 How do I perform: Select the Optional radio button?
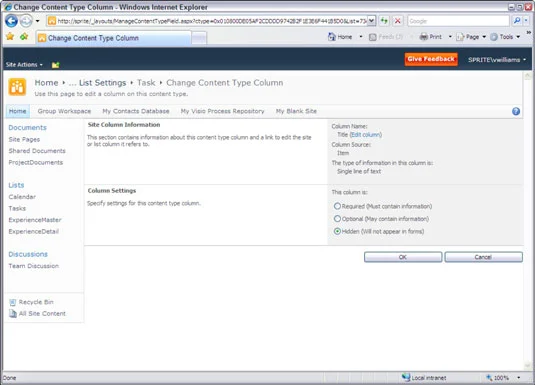[337, 218]
